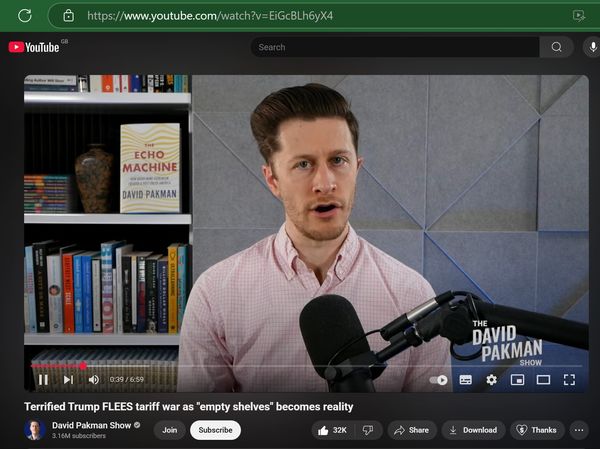Focus the YouTube Search field
Screen dimensions: 600x449
pyautogui.click(x=395, y=47)
